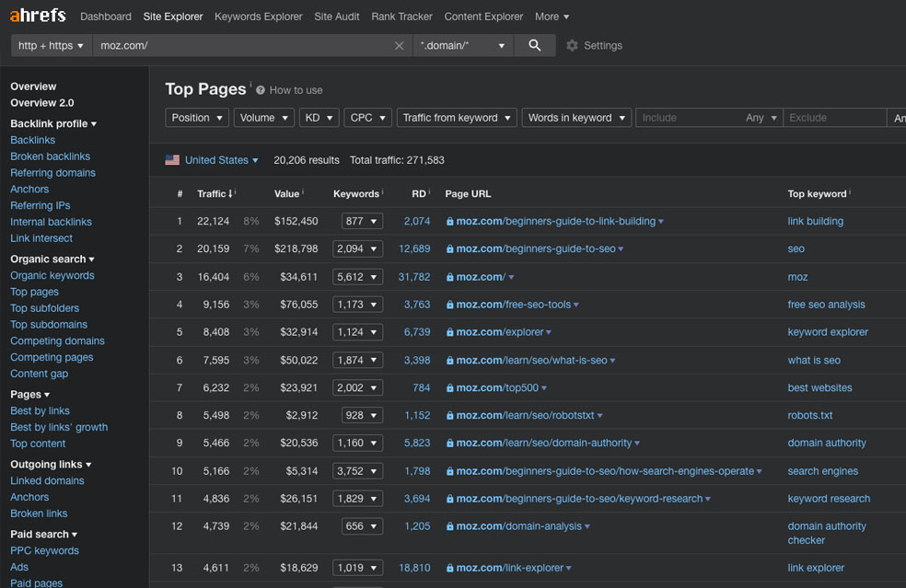Focus the moz.com/ URL input field
The image size is (906, 588).
click(x=244, y=45)
